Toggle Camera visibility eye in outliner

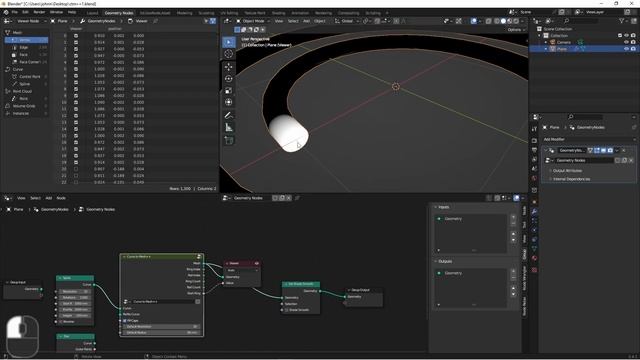626,42
